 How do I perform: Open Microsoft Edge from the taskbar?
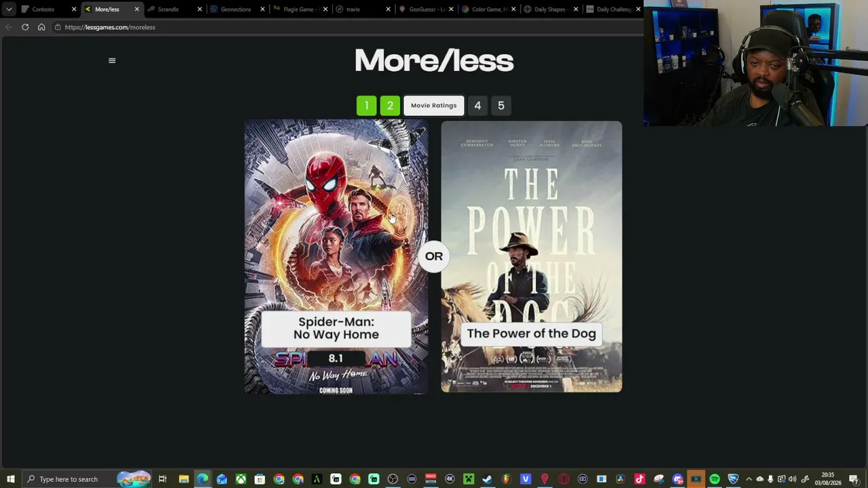point(203,479)
